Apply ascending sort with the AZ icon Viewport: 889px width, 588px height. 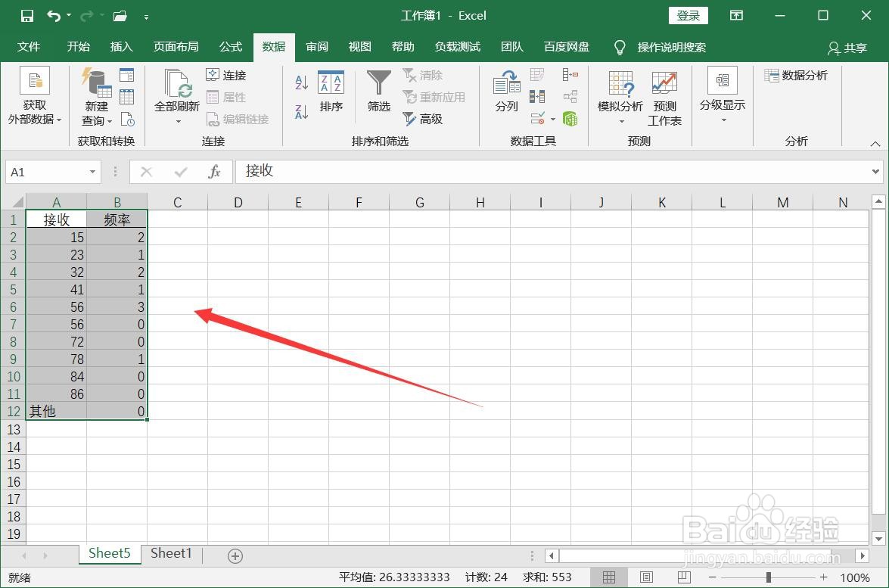tap(300, 82)
